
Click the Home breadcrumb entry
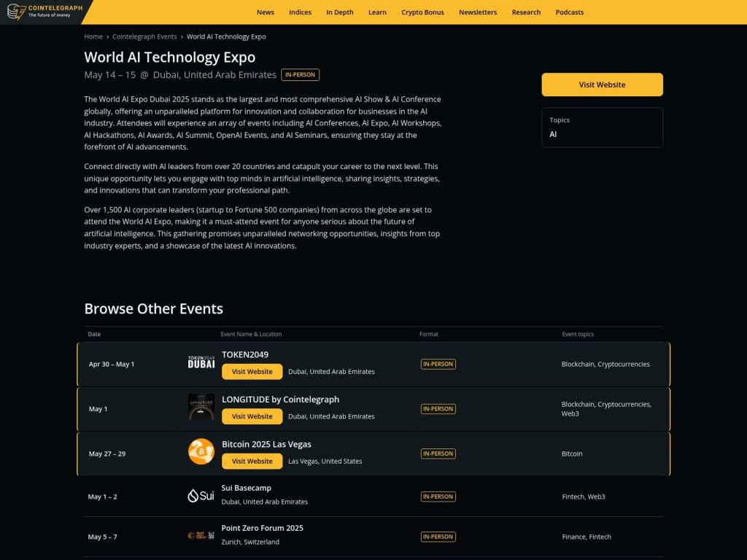coord(93,36)
